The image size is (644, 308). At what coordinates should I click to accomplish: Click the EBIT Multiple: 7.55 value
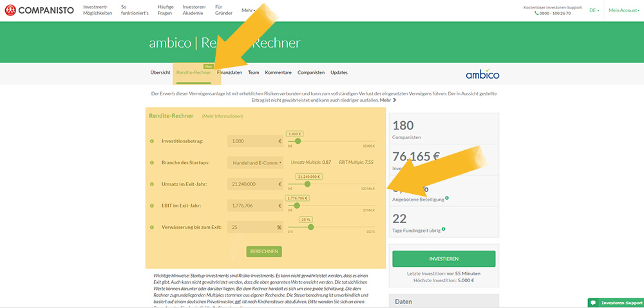(355, 162)
